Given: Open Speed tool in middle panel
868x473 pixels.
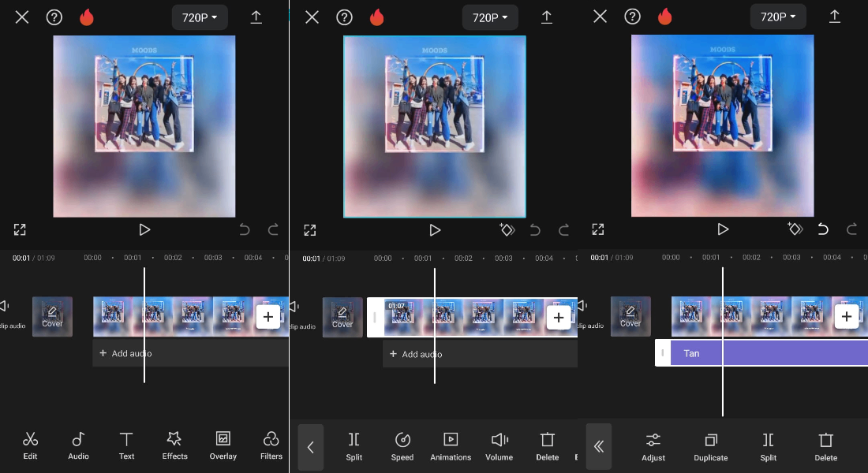Looking at the screenshot, I should (x=402, y=447).
